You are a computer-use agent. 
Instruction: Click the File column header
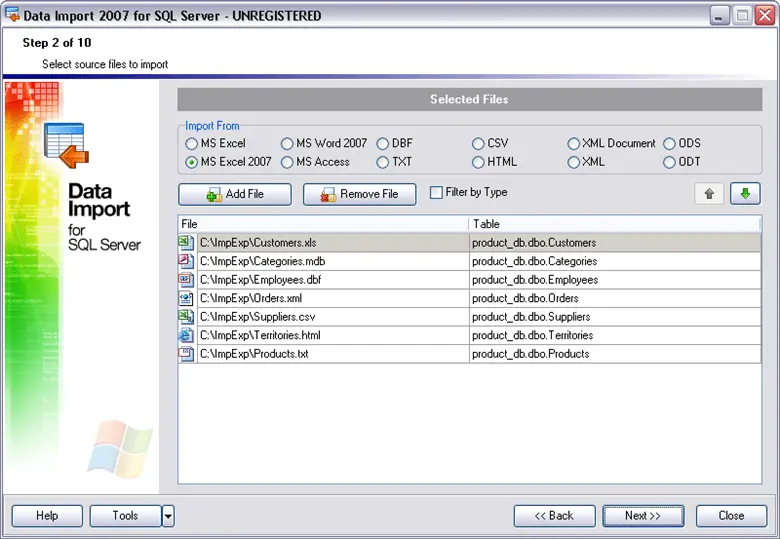coord(323,224)
